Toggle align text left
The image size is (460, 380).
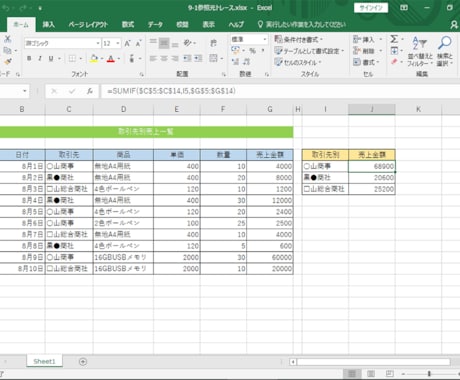(x=153, y=59)
